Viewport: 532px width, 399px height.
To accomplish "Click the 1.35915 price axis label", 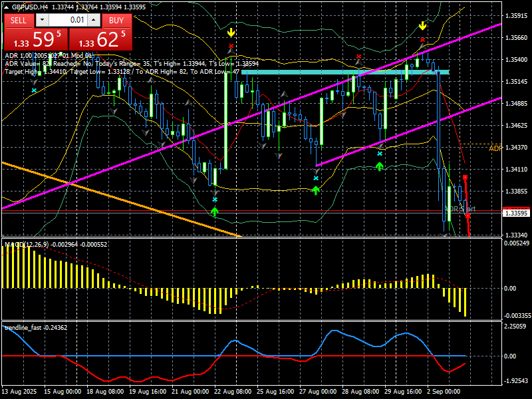I will pos(517,15).
